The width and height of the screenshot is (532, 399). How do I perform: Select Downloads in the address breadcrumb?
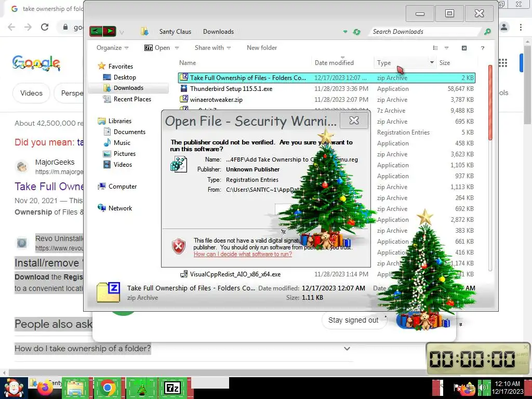(x=218, y=32)
